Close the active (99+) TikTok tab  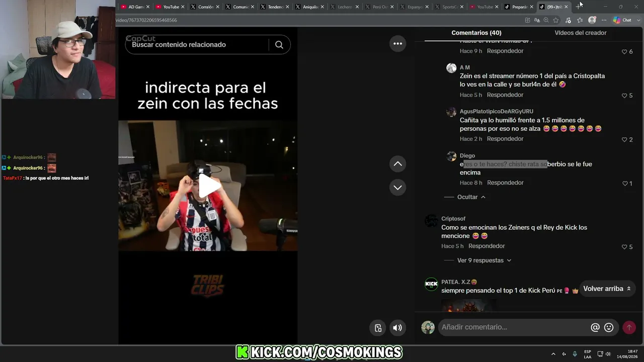tap(566, 7)
